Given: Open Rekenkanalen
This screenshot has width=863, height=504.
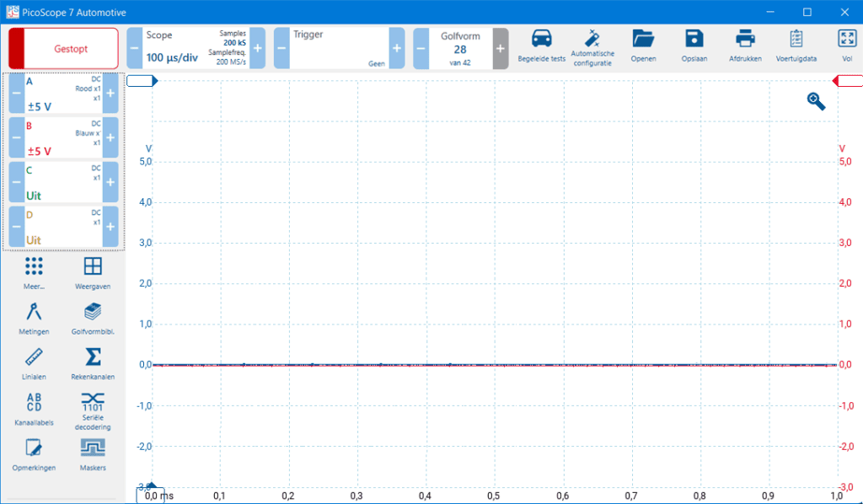Looking at the screenshot, I should click(x=92, y=364).
